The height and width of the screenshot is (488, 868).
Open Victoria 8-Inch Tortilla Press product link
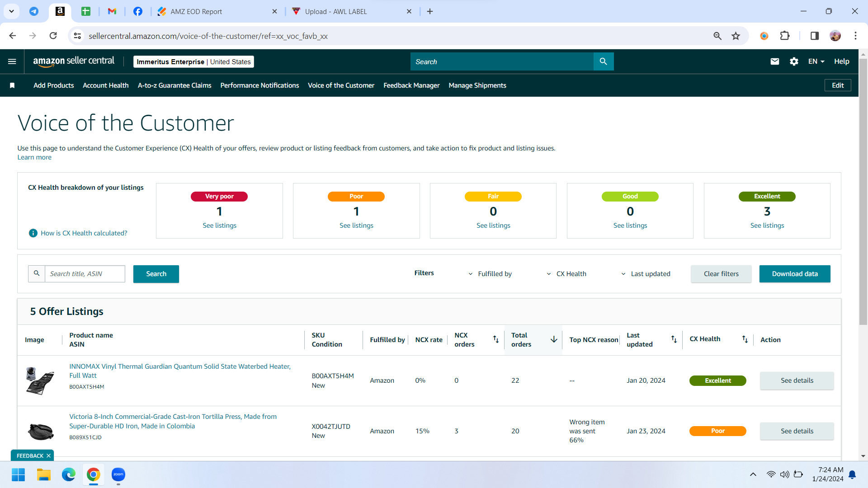click(173, 421)
